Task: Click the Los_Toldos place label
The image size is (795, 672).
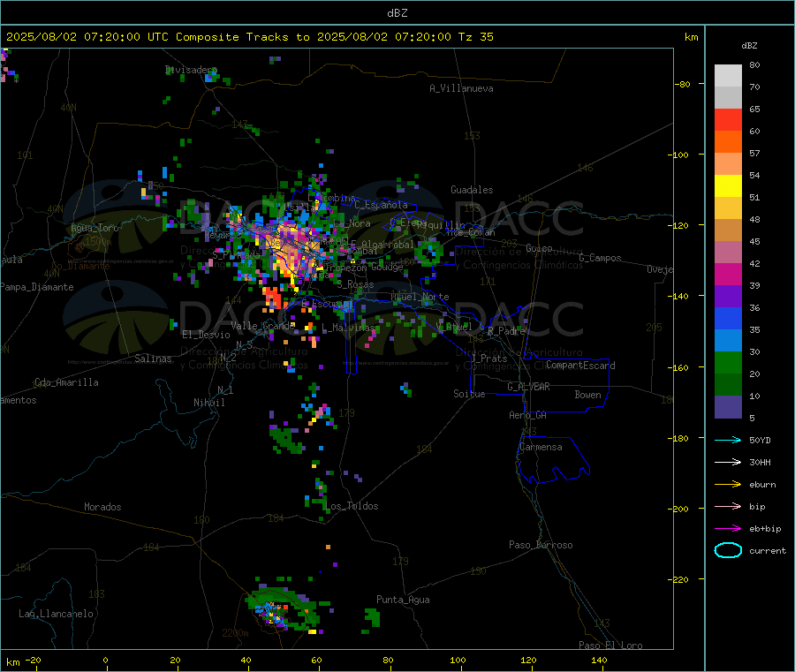Action: (x=352, y=506)
